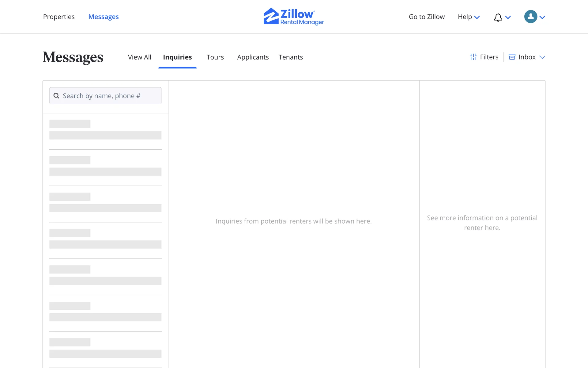This screenshot has height=368, width=588.
Task: Click the Zillow Rental Manager logo
Action: click(x=293, y=17)
